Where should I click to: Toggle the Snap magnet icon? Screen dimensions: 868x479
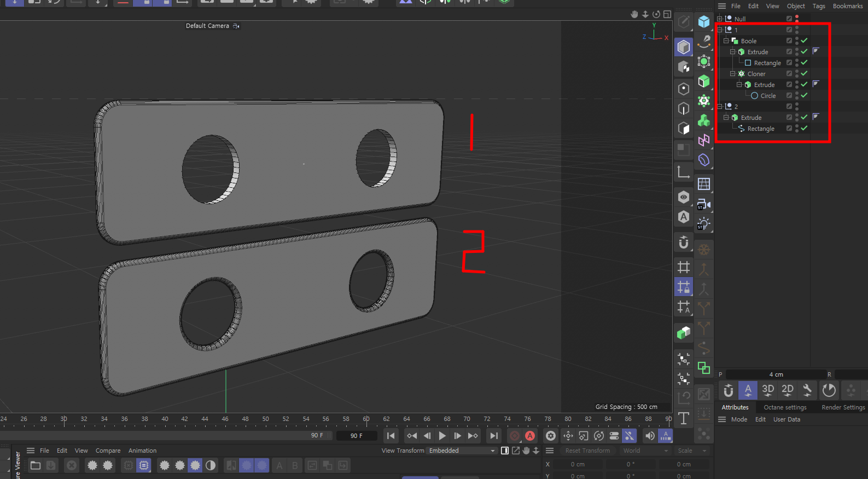[684, 242]
